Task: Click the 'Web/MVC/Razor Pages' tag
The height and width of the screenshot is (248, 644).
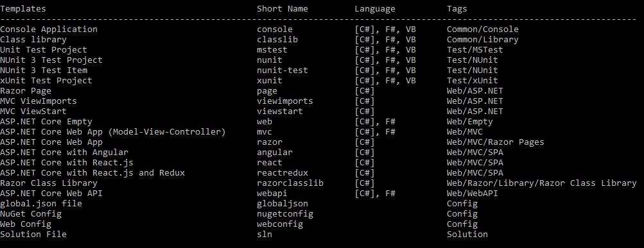Action: (x=495, y=142)
